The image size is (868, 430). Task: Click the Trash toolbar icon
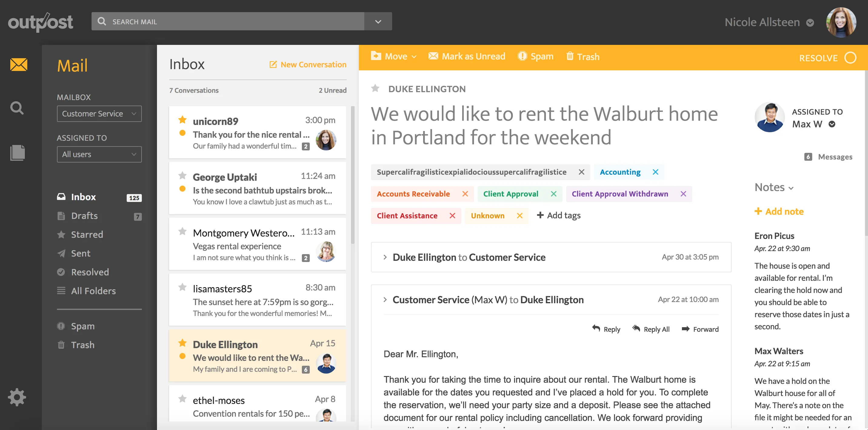[x=570, y=56]
